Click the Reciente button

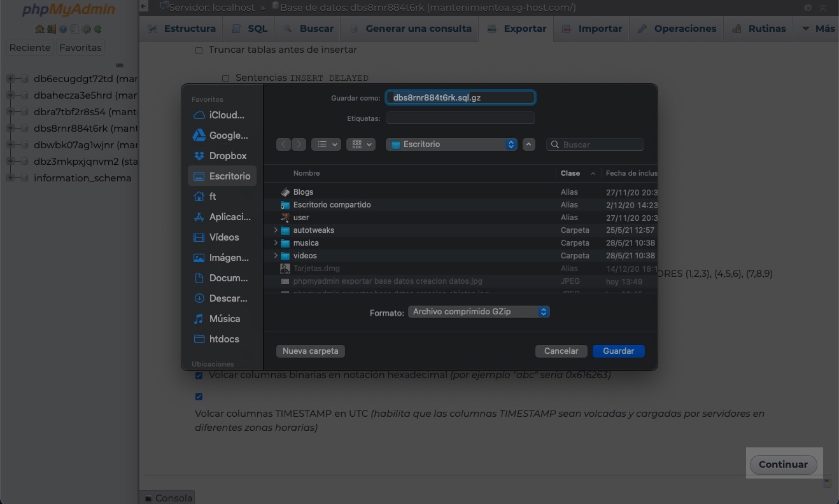click(x=30, y=48)
